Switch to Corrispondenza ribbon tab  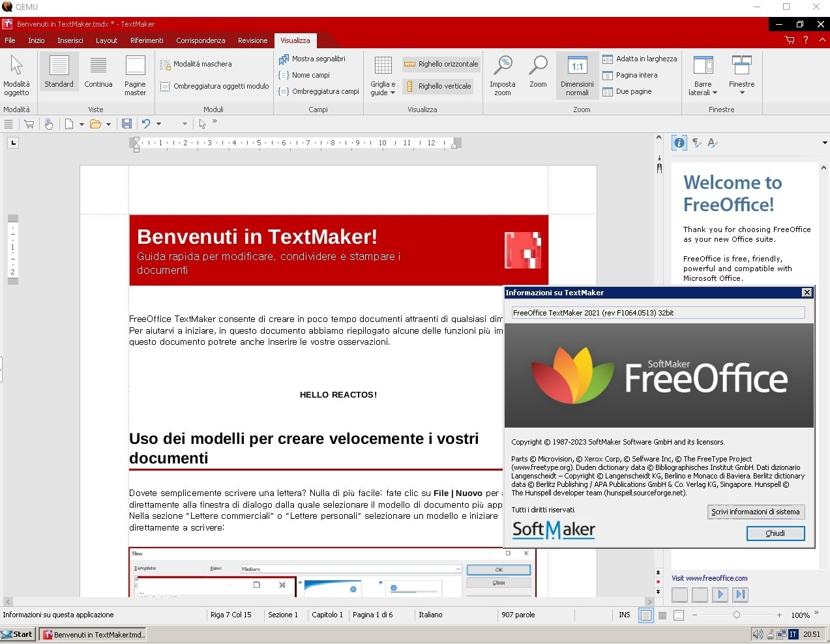(x=200, y=40)
